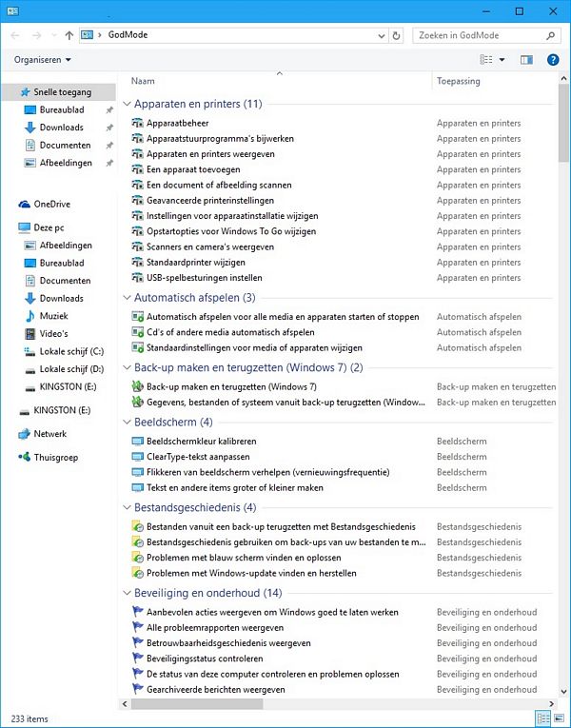Screen dimensions: 571x728
Task: Select Problemen met Windows-update vinden en herstellen
Action: pos(251,573)
